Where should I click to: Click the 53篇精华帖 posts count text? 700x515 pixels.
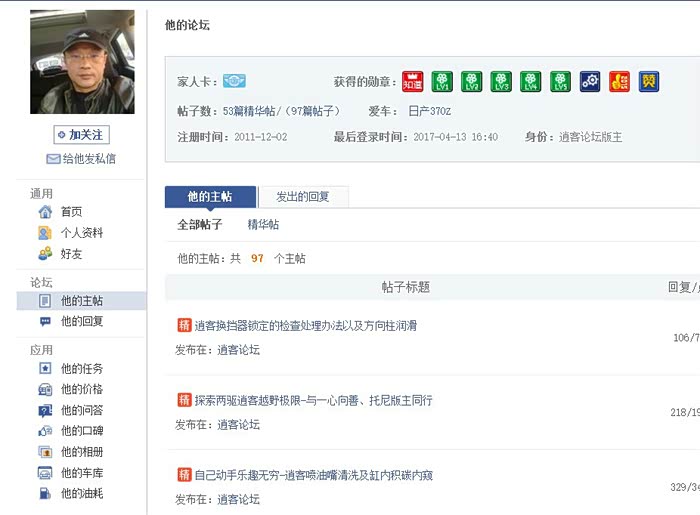(249, 111)
